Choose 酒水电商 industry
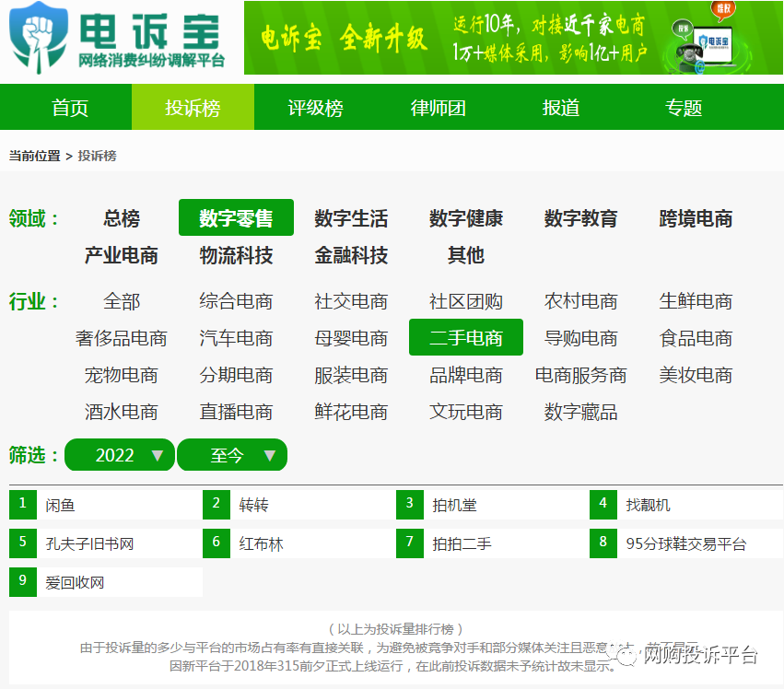Viewport: 784px width, 689px height. 122,412
